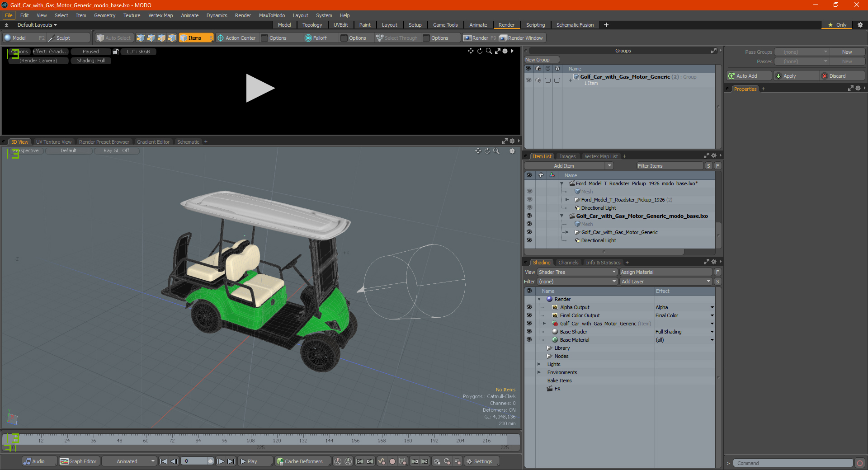Open the Add Layer dropdown
This screenshot has height=470, width=868.
666,282
